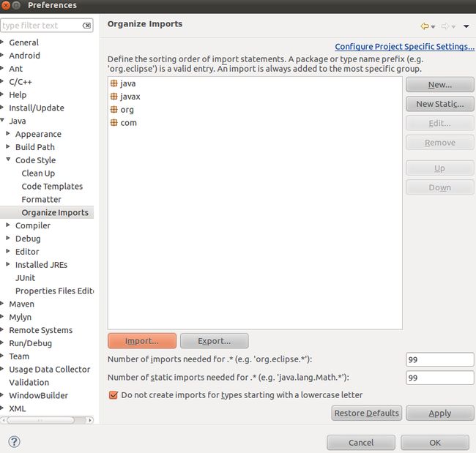The width and height of the screenshot is (476, 453).
Task: Click the New... button
Action: click(439, 85)
